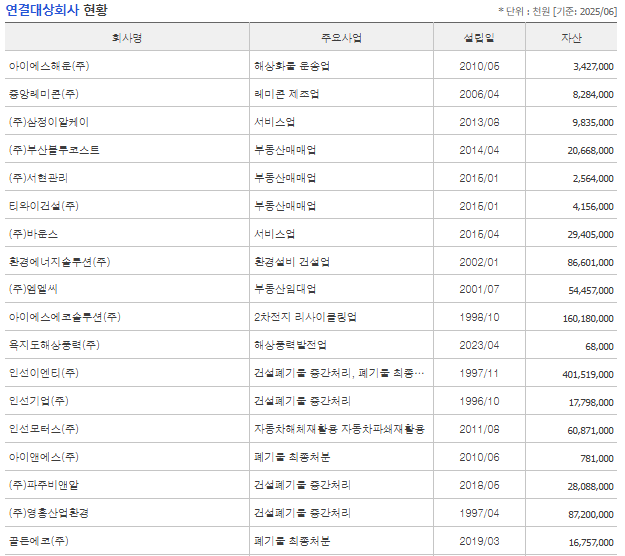This screenshot has height=556, width=625.
Task: Select company name (주)바운스
Action: (33, 234)
